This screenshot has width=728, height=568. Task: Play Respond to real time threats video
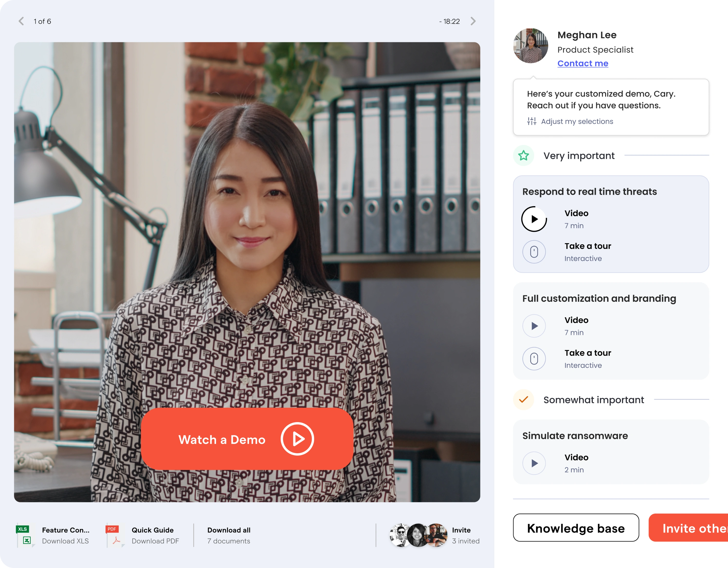point(534,219)
